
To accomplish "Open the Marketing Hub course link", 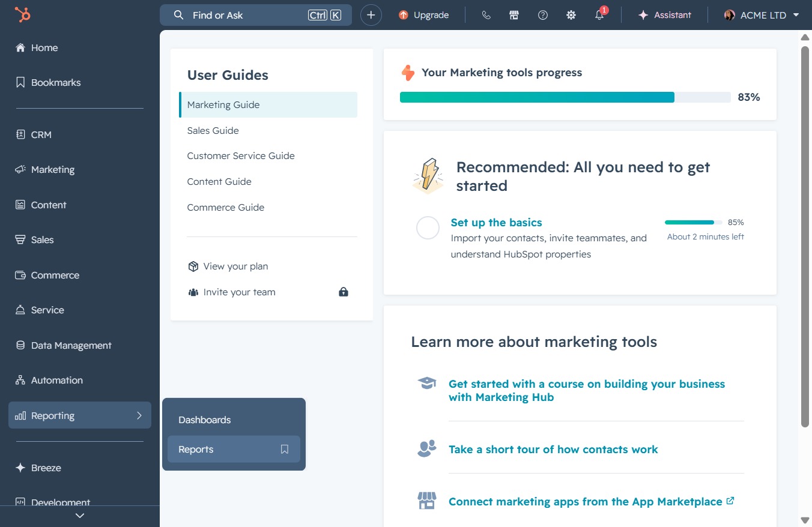I will [587, 390].
